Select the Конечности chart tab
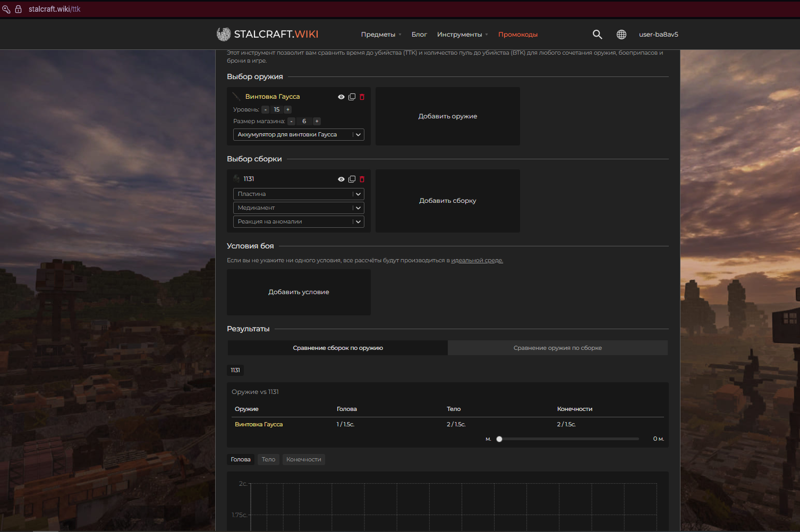Screen dimensions: 800x532 304,459
